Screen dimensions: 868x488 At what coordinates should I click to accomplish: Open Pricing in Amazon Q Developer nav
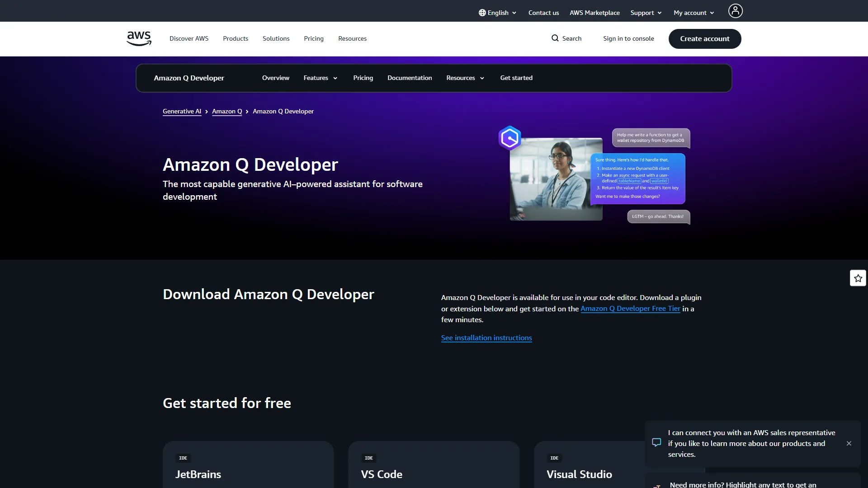point(363,78)
